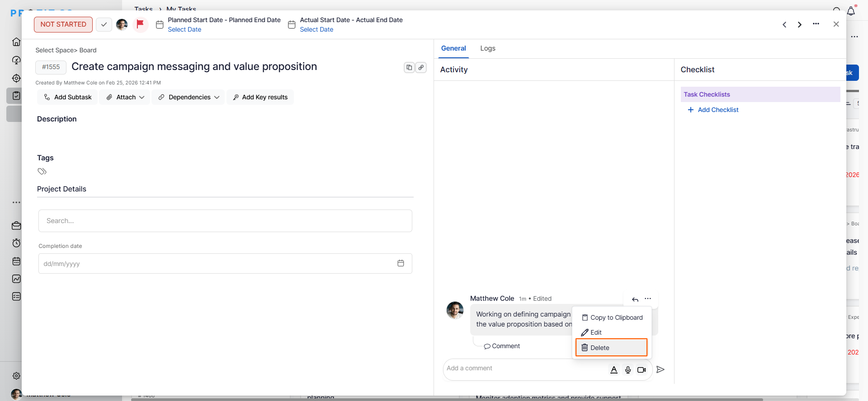Click the copy task icon beside title
This screenshot has height=401, width=868.
click(409, 67)
